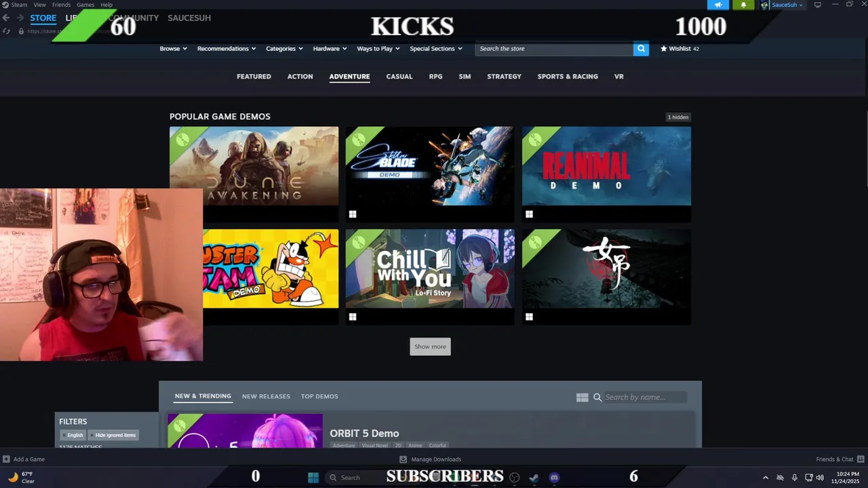
Task: Open the Reanimal Demo thumbnail
Action: pyautogui.click(x=606, y=166)
